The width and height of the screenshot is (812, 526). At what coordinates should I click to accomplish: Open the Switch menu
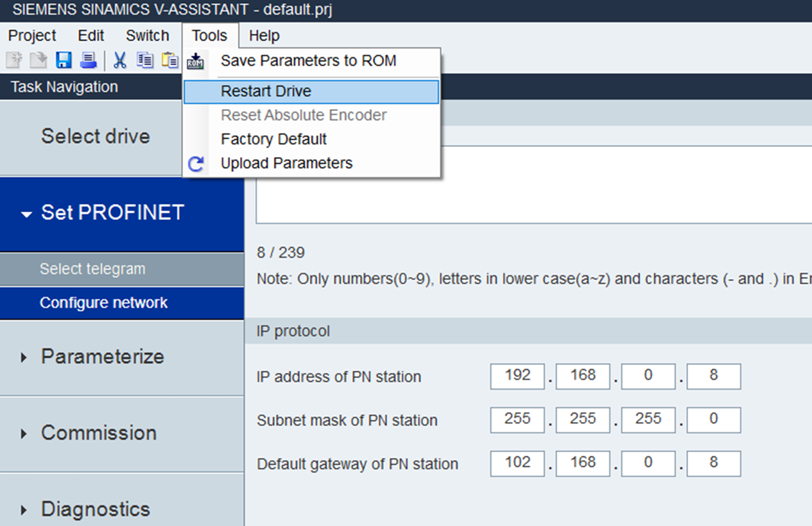pyautogui.click(x=148, y=36)
